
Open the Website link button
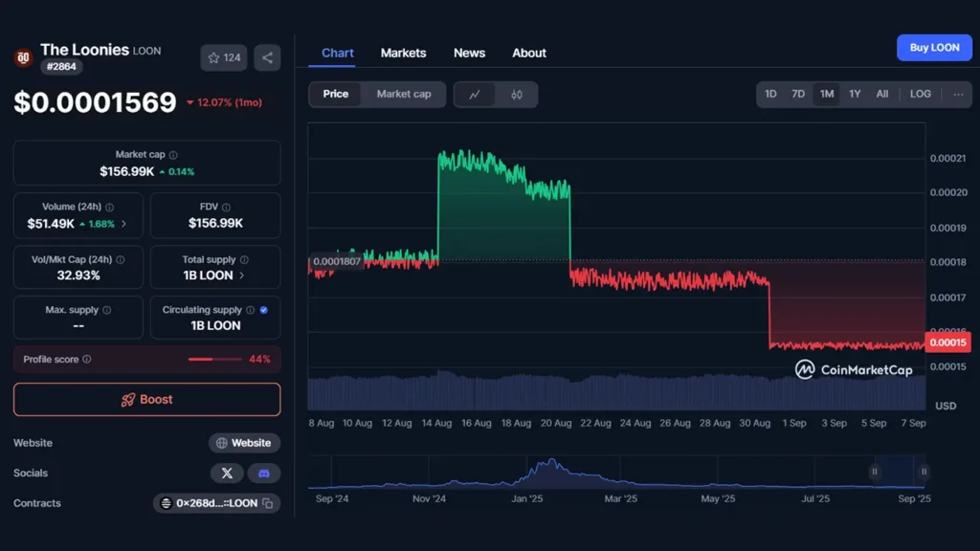[244, 443]
